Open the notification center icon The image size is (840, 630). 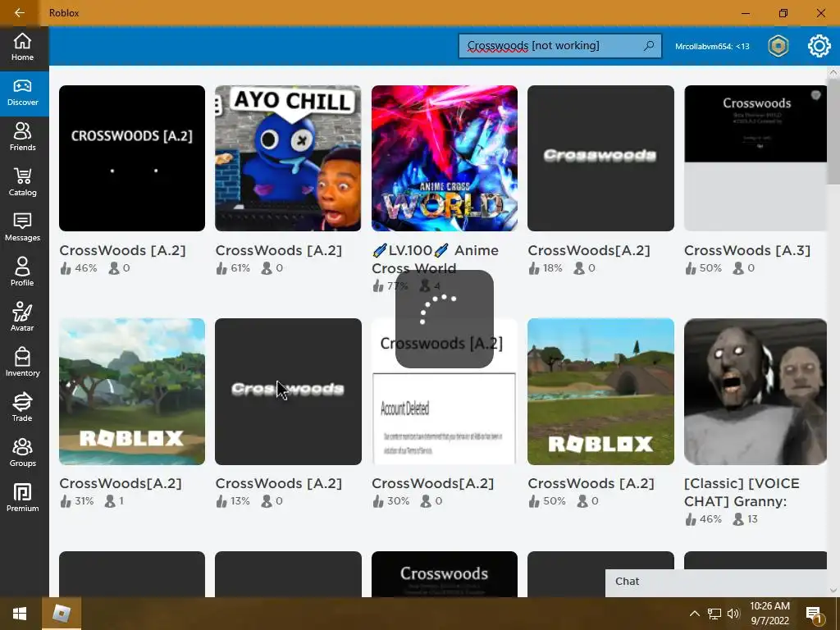(814, 615)
